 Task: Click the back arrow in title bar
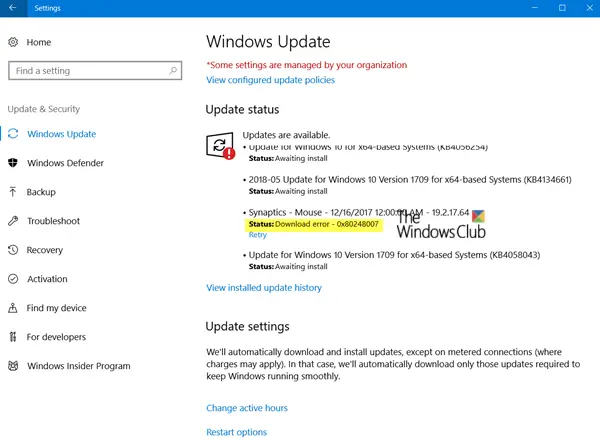pyautogui.click(x=13, y=8)
